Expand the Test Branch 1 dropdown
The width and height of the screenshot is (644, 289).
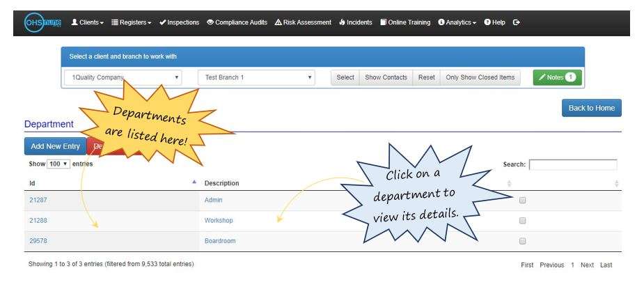click(x=256, y=77)
